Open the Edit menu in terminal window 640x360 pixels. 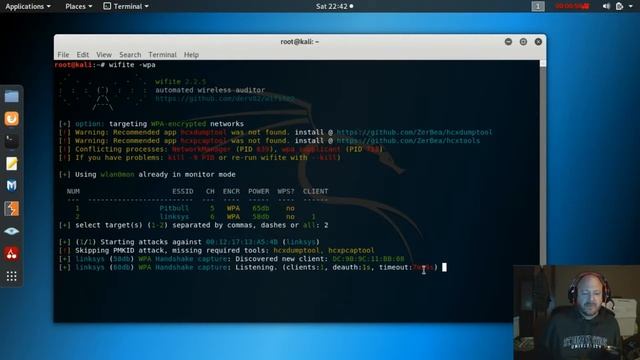(82, 55)
